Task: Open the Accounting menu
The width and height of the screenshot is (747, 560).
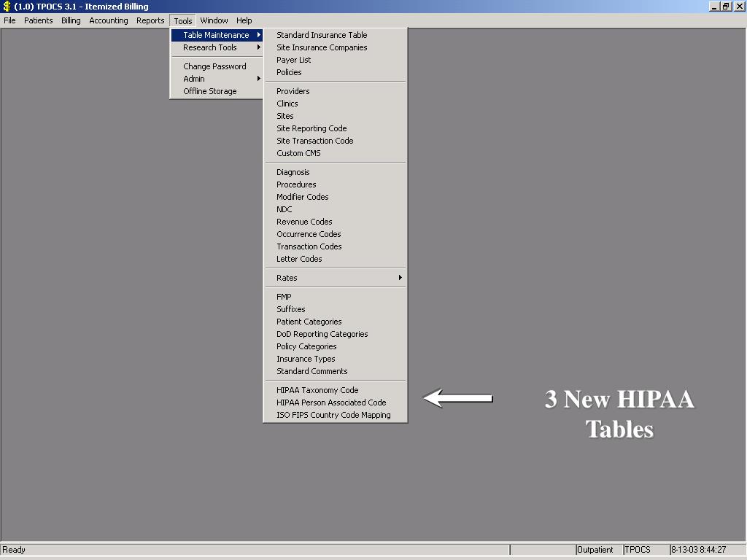Action: [x=109, y=20]
